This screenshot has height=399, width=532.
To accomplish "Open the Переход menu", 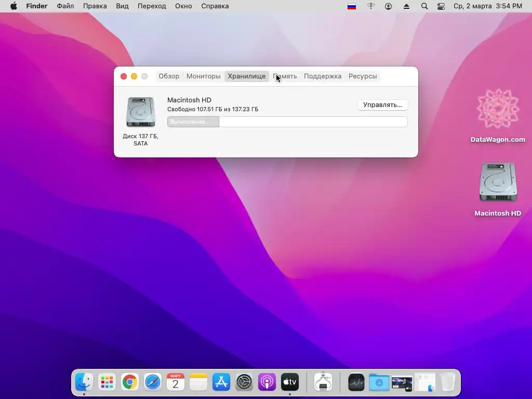I will point(152,6).
